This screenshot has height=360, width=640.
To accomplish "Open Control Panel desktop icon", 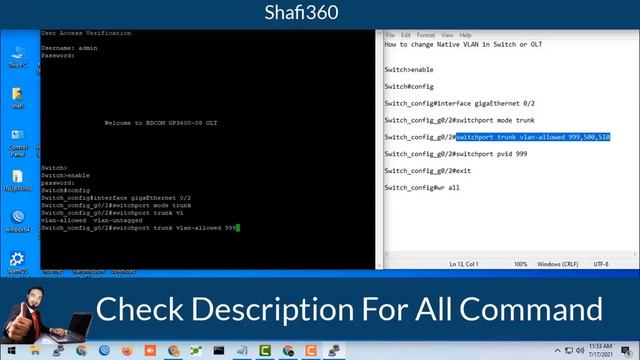I will pos(18,143).
